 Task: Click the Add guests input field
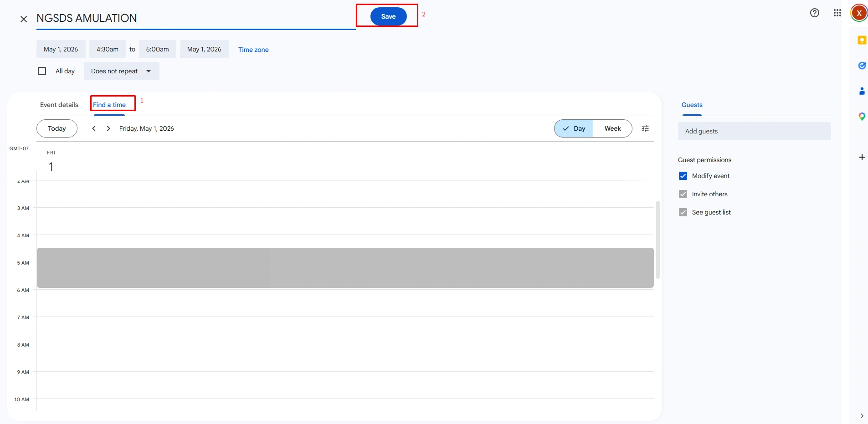[x=755, y=131]
